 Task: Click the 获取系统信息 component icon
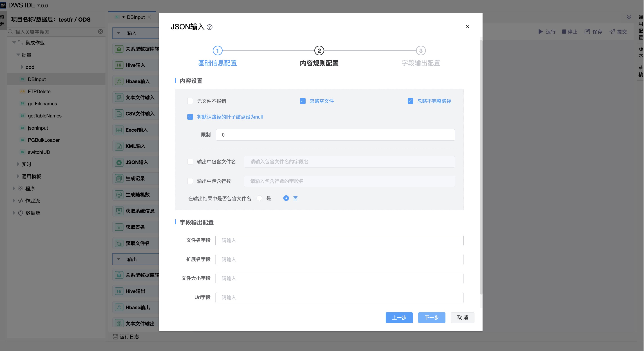[x=119, y=211]
